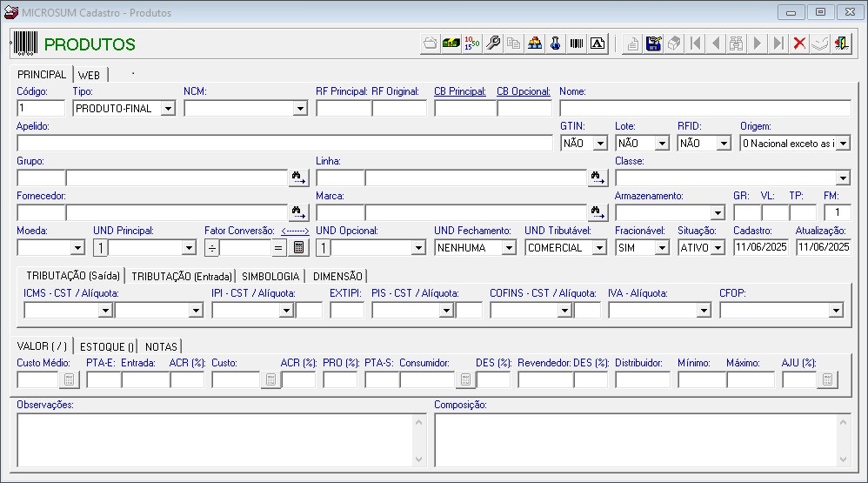Switch to the WEB tab
The width and height of the screenshot is (868, 483).
tap(89, 75)
